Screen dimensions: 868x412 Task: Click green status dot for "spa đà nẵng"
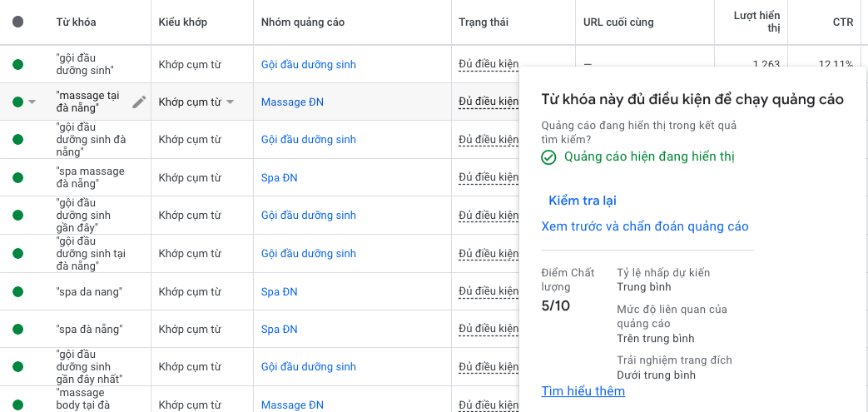[x=18, y=330]
